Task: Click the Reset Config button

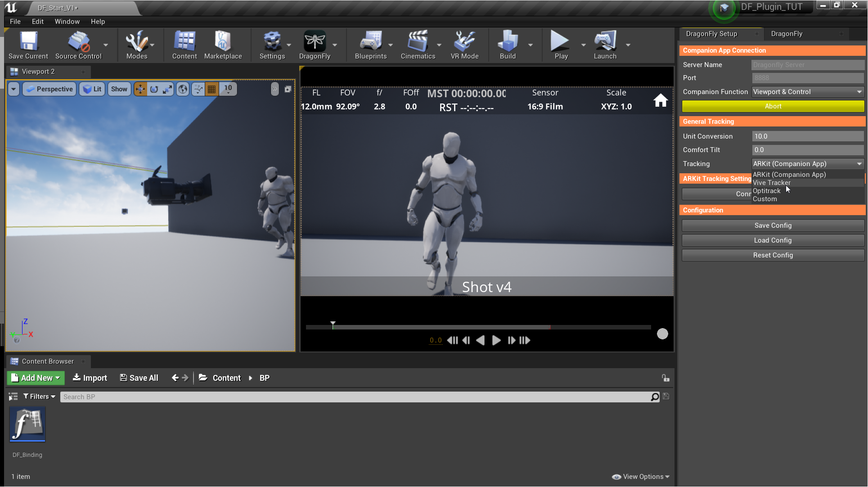Action: click(773, 255)
